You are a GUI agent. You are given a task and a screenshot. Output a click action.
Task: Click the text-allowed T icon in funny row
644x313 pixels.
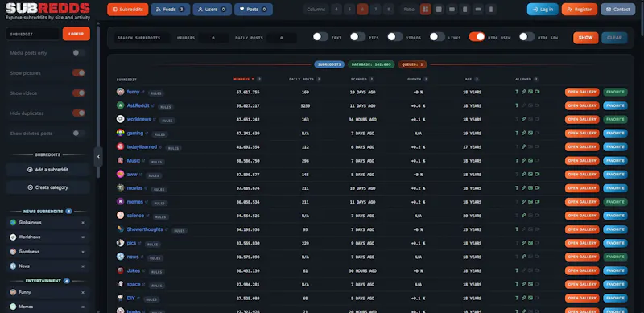coord(517,92)
